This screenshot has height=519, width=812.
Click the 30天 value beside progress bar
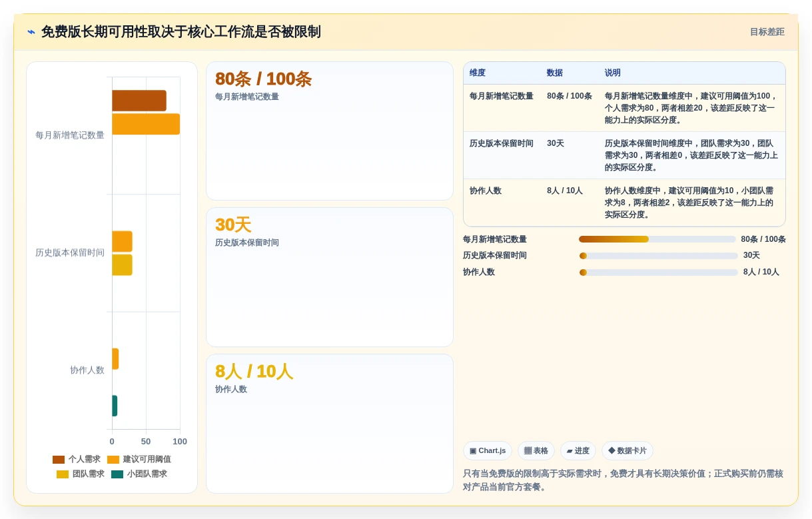(751, 256)
